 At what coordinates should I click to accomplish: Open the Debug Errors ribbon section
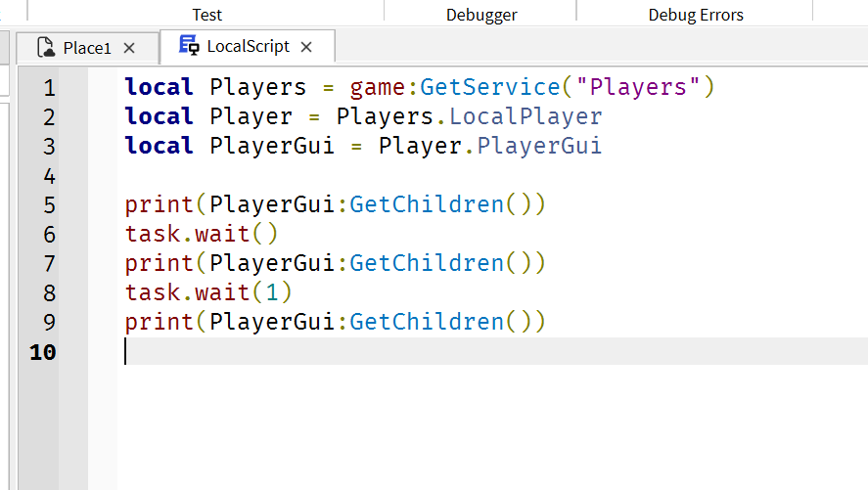point(696,15)
